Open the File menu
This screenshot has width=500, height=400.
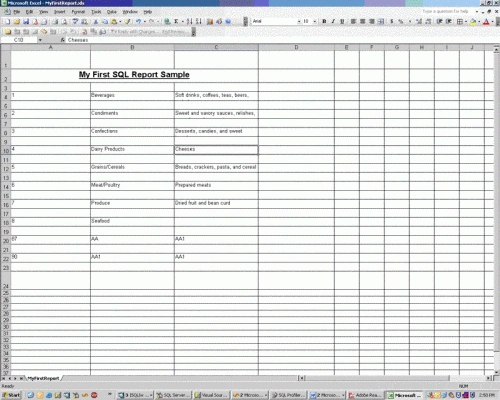17,12
